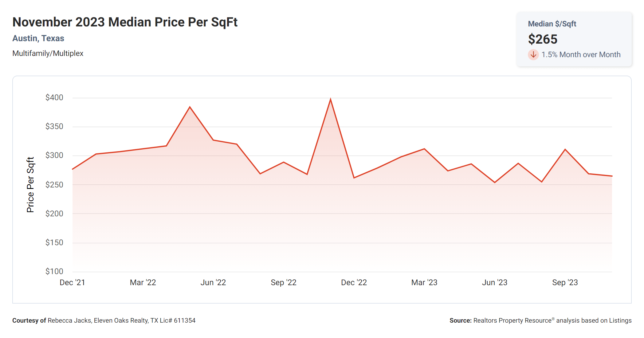
Task: Click the $250 y-axis label
Action: pos(54,185)
